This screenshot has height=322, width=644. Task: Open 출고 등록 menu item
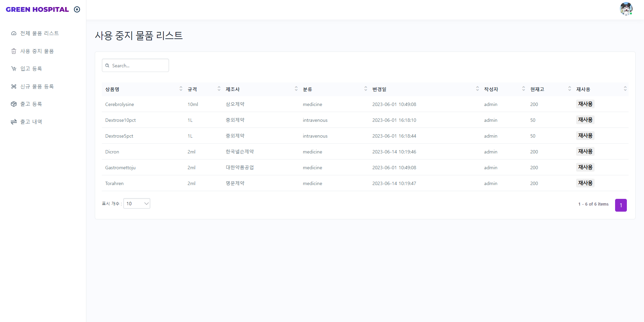tap(31, 104)
